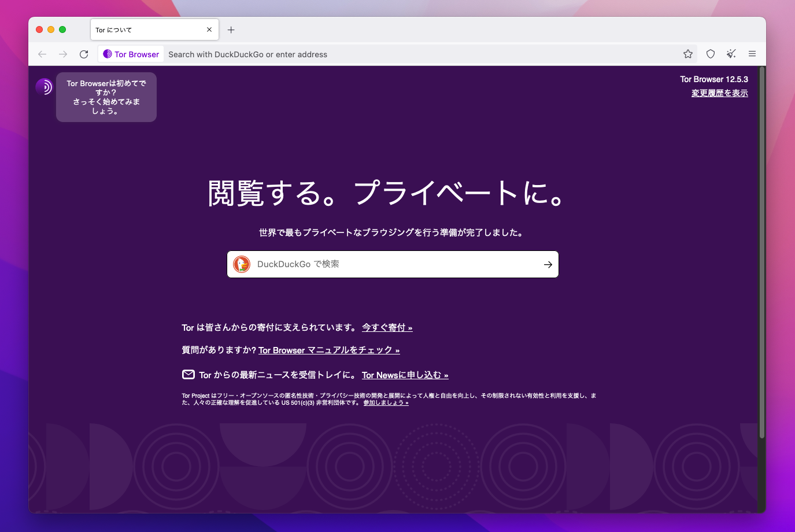The width and height of the screenshot is (795, 532).
Task: Click the DuckDuckGo logo in the search box
Action: click(241, 264)
